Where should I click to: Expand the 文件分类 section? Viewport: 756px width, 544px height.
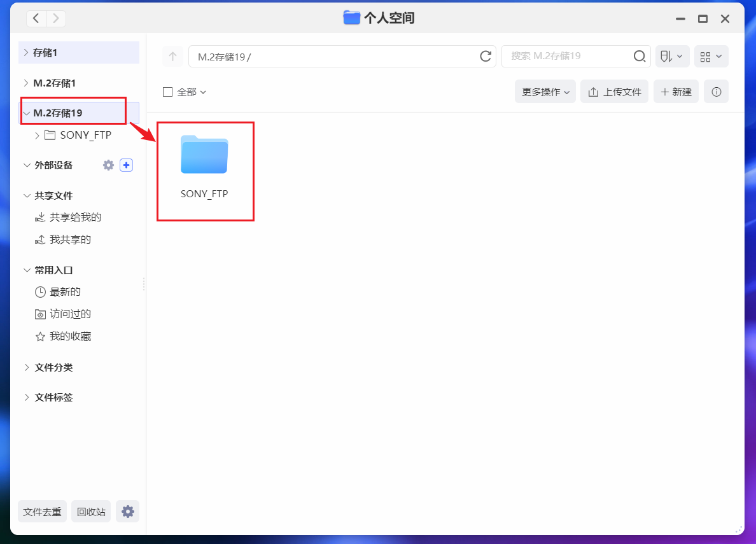click(x=27, y=368)
